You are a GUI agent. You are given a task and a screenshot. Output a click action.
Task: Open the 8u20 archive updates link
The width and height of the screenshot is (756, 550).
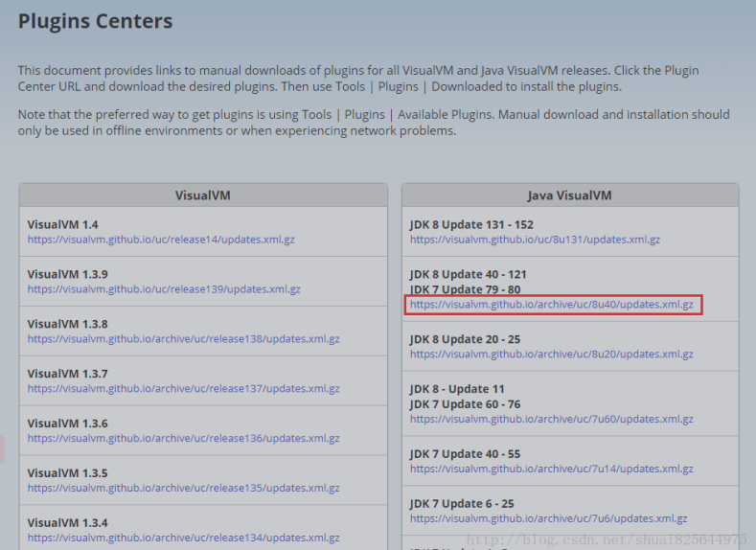point(552,355)
